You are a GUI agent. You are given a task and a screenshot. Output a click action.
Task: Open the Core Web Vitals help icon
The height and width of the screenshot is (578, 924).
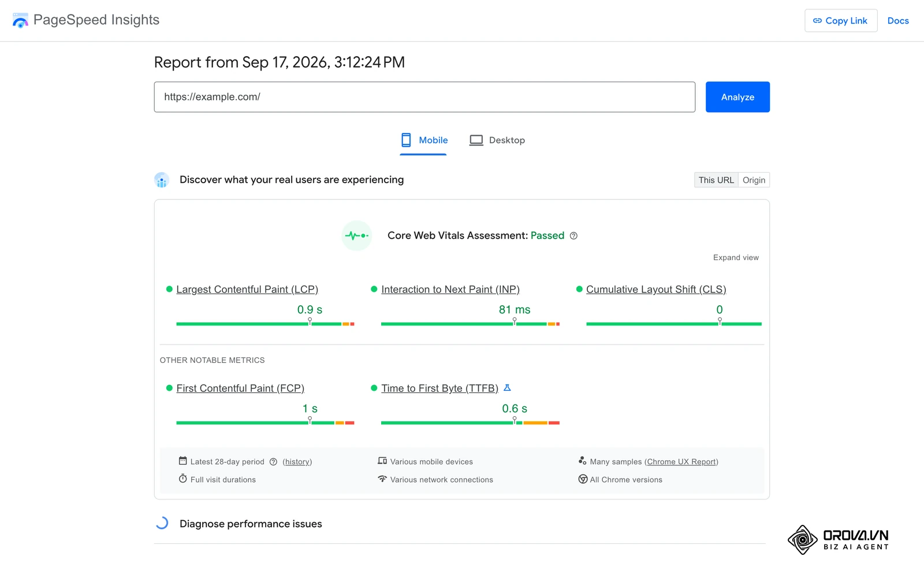point(573,236)
